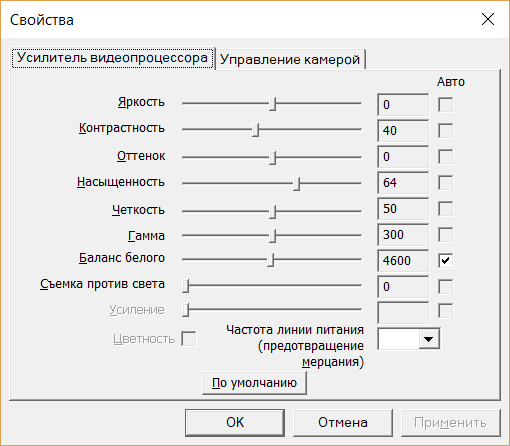Enable Auto checkbox for Контрастность
This screenshot has height=446, width=510.
tap(445, 131)
